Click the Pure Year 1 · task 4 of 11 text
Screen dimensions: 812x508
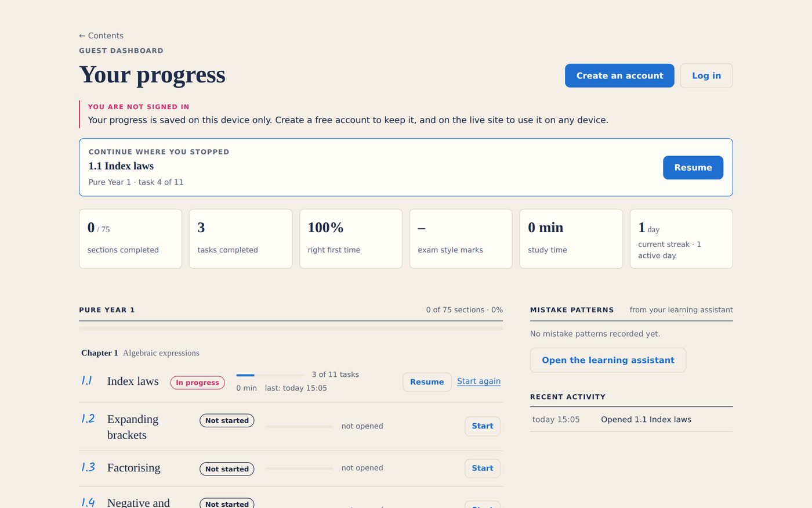pos(136,182)
